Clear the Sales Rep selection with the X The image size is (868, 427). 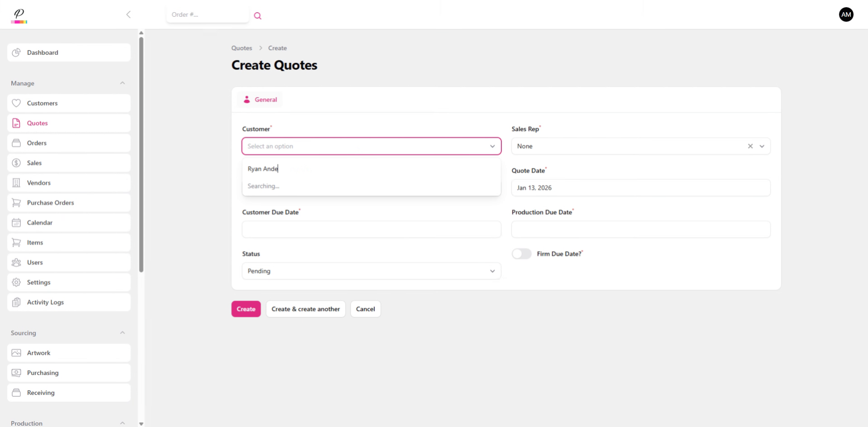pyautogui.click(x=750, y=146)
